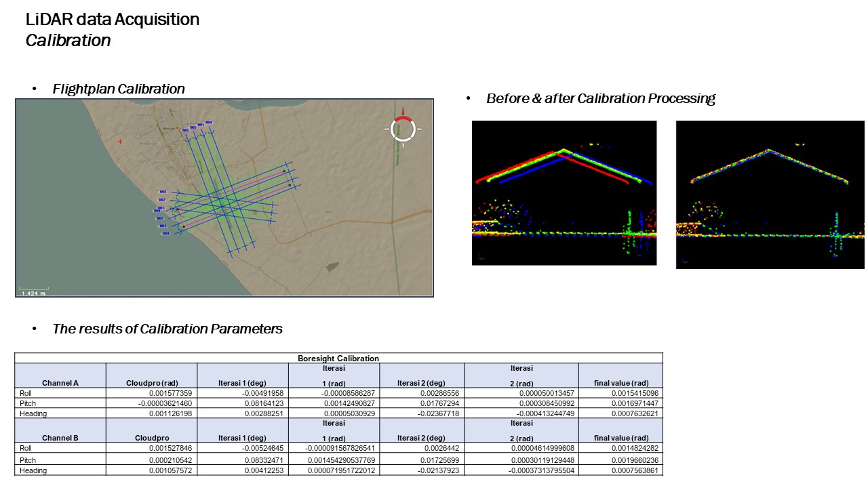
Task: Click the LiDAR data Acquisition slide title
Action: [113, 20]
